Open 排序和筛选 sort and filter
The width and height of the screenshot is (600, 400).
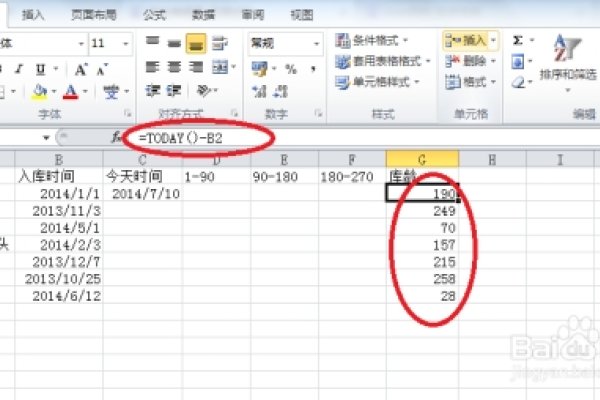click(x=568, y=63)
